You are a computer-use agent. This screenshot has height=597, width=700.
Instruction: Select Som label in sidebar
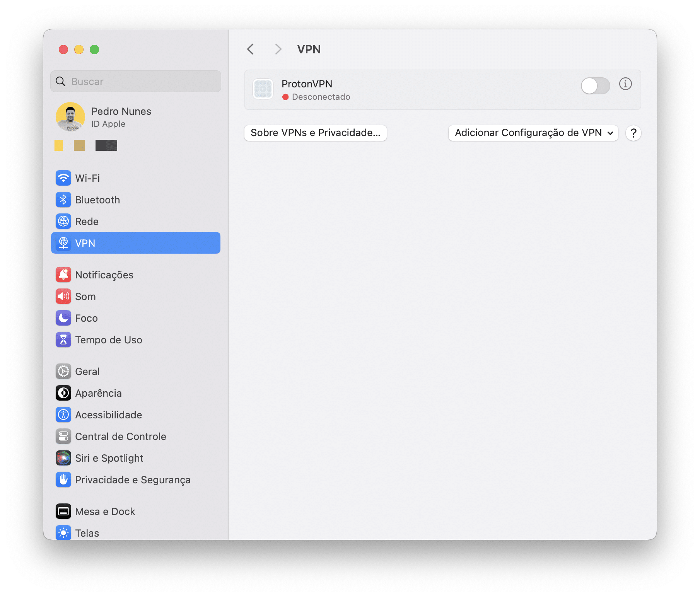(x=85, y=297)
